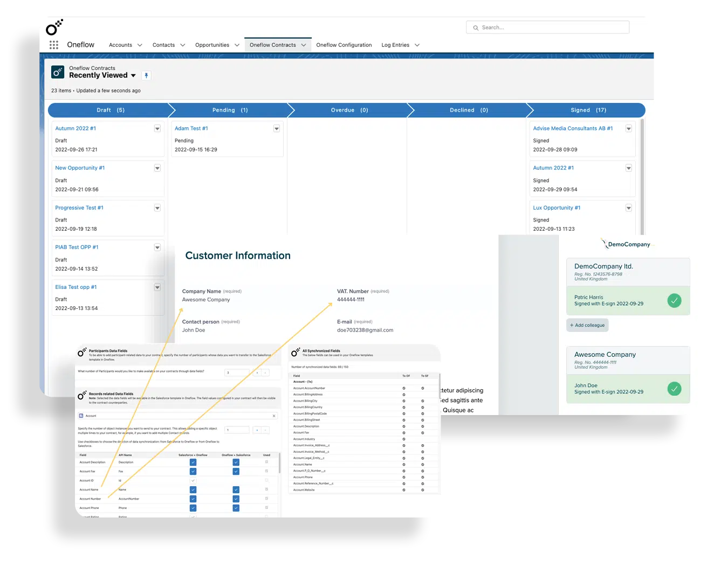Open the Elisa Test opp #1 contract link
This screenshot has width=728, height=566.
tap(76, 287)
